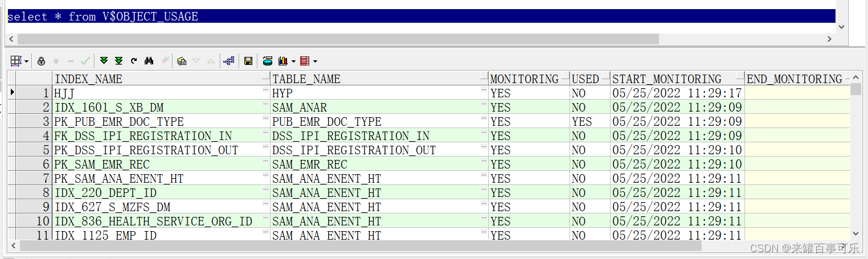The height and width of the screenshot is (259, 868).
Task: Click the Previous record up triangle
Action: [211, 61]
